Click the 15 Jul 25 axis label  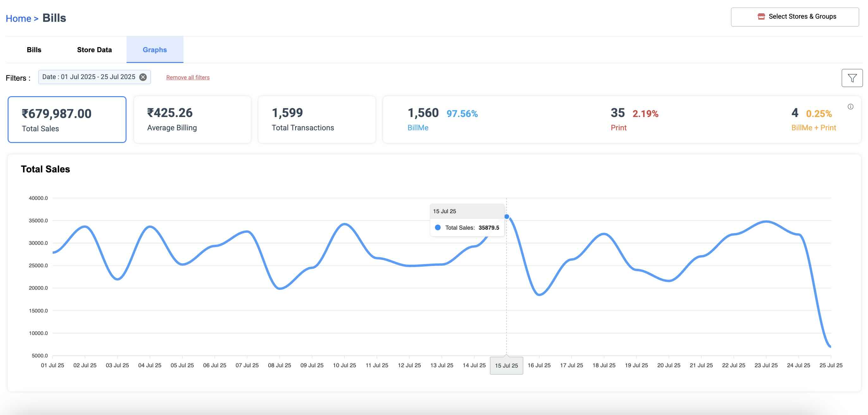pos(506,365)
